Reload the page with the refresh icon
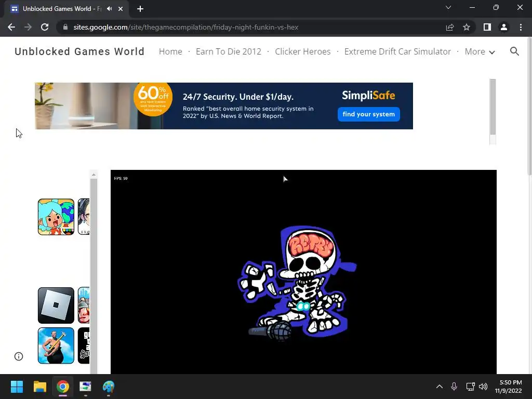Image resolution: width=532 pixels, height=399 pixels. [x=45, y=27]
